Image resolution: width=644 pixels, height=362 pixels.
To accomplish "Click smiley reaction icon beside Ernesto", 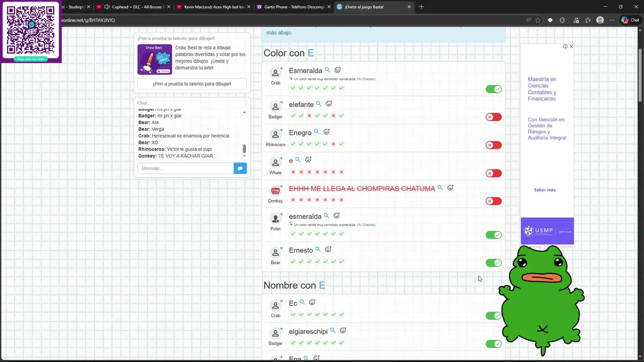I will pos(328,250).
